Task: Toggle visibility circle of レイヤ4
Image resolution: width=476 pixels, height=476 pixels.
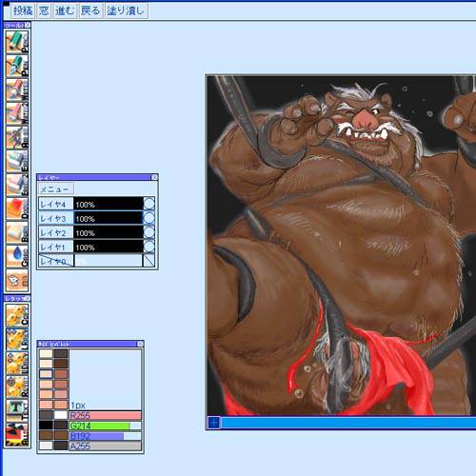Action: point(149,204)
